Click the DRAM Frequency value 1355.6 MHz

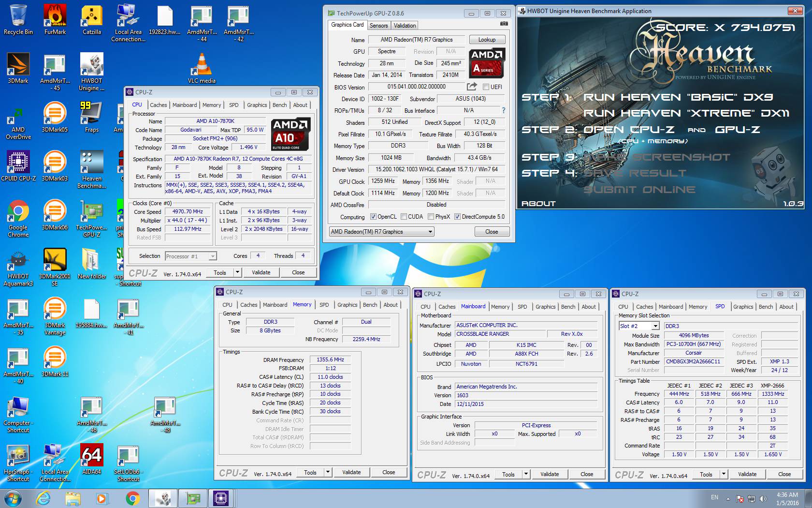[x=331, y=359]
